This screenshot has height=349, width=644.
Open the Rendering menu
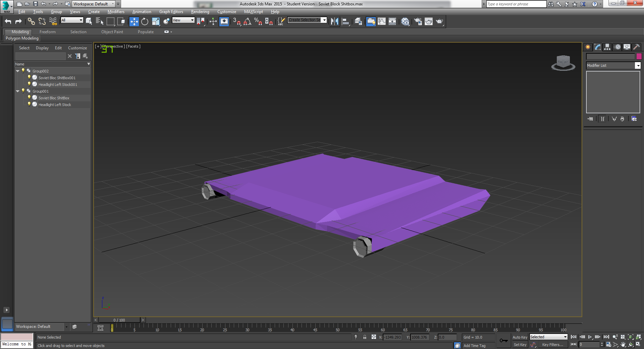(x=200, y=12)
